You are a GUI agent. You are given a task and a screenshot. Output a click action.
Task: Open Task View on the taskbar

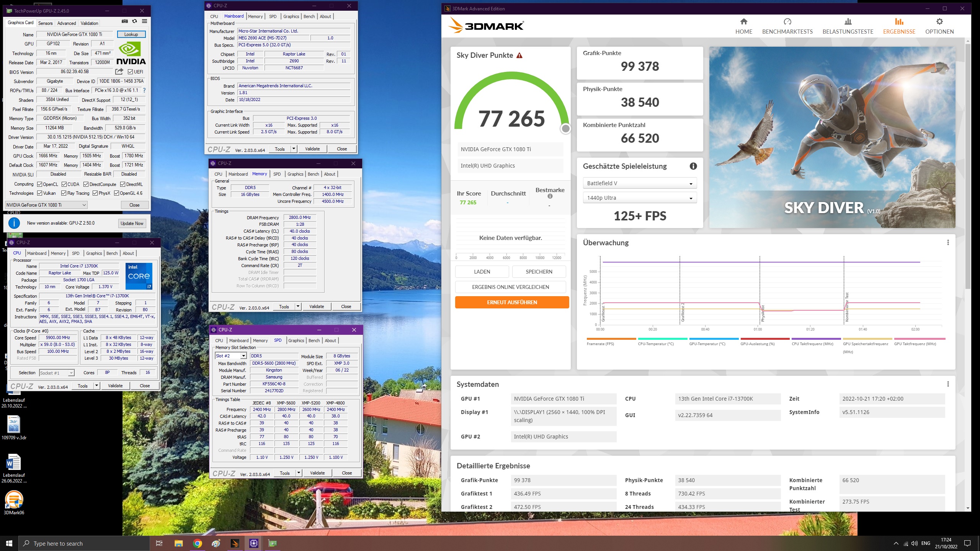(159, 543)
